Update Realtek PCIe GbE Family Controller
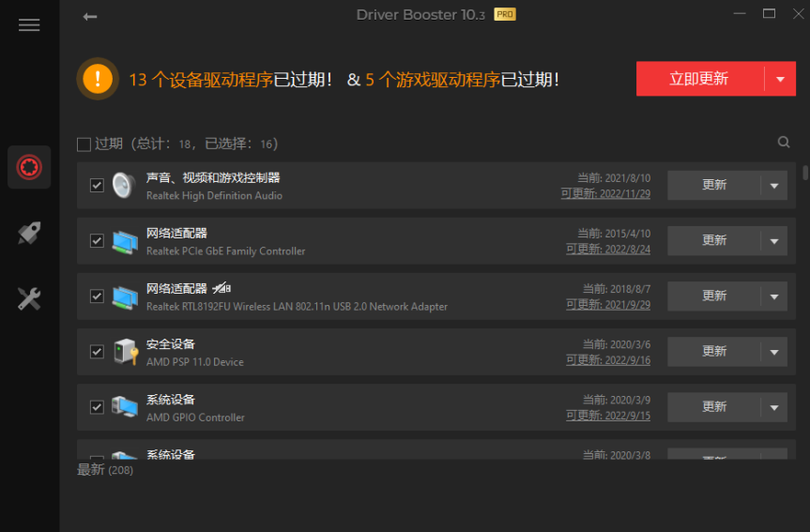 714,241
